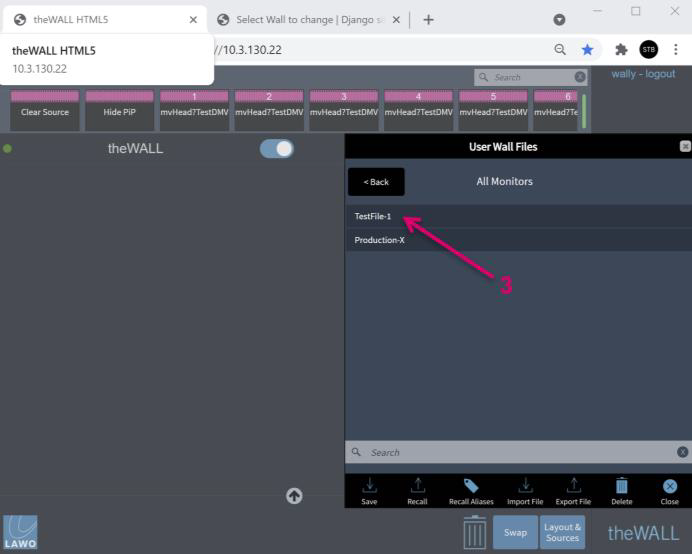Click the wally - logout link
Viewport: 692px width, 554px height.
tap(643, 74)
